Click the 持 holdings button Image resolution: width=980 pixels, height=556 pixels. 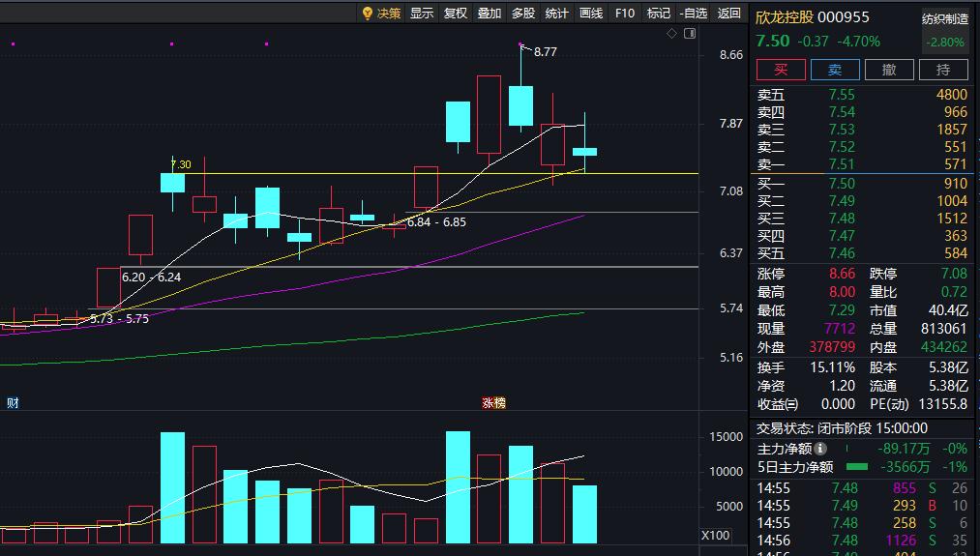[x=943, y=70]
